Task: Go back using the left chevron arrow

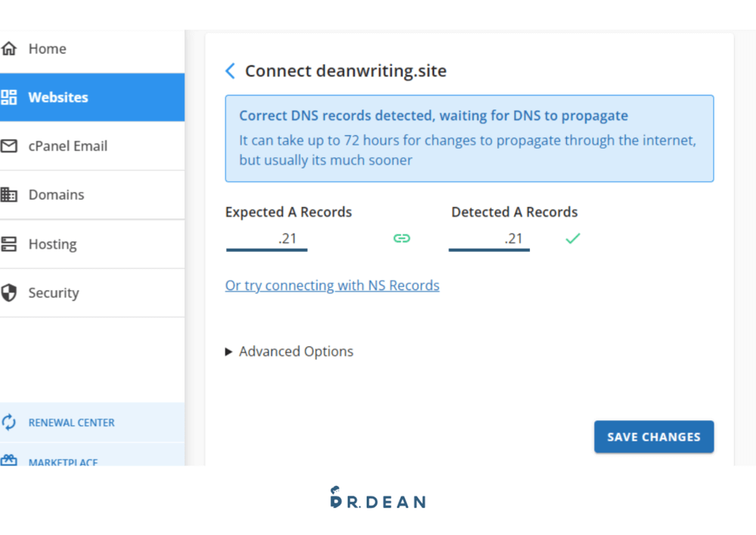Action: click(x=231, y=71)
